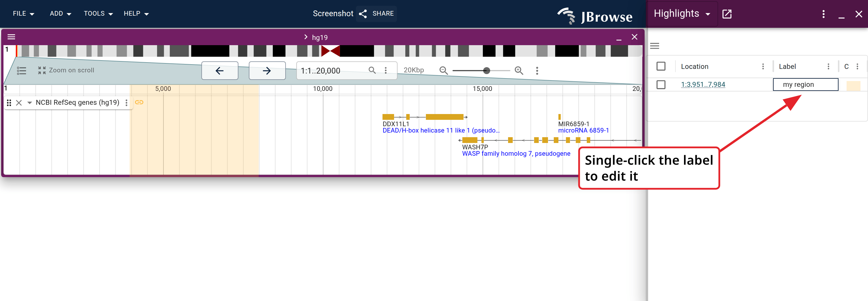The width and height of the screenshot is (868, 301).
Task: Click the highlight link icon next to track label
Action: coord(139,102)
